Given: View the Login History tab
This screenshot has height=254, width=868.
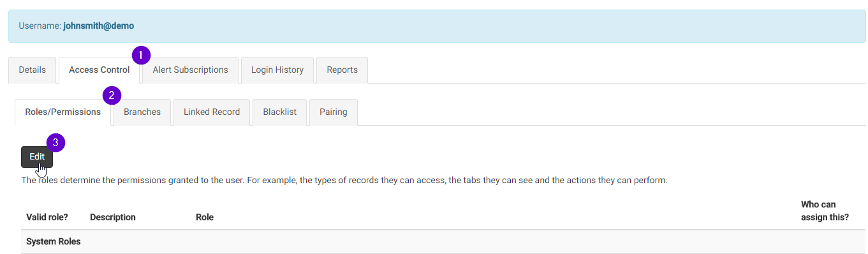Looking at the screenshot, I should click(x=277, y=70).
